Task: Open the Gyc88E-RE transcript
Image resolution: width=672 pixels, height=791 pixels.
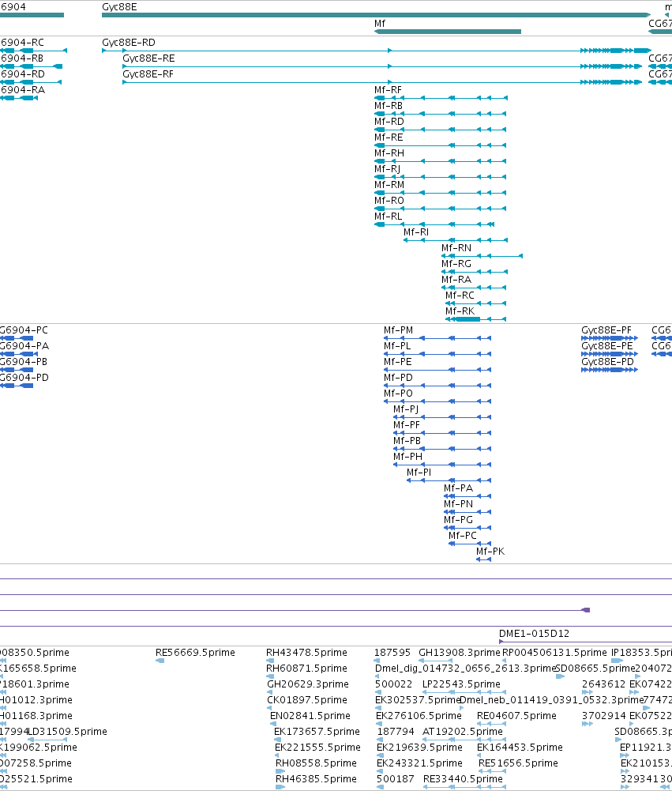Action: (148, 58)
